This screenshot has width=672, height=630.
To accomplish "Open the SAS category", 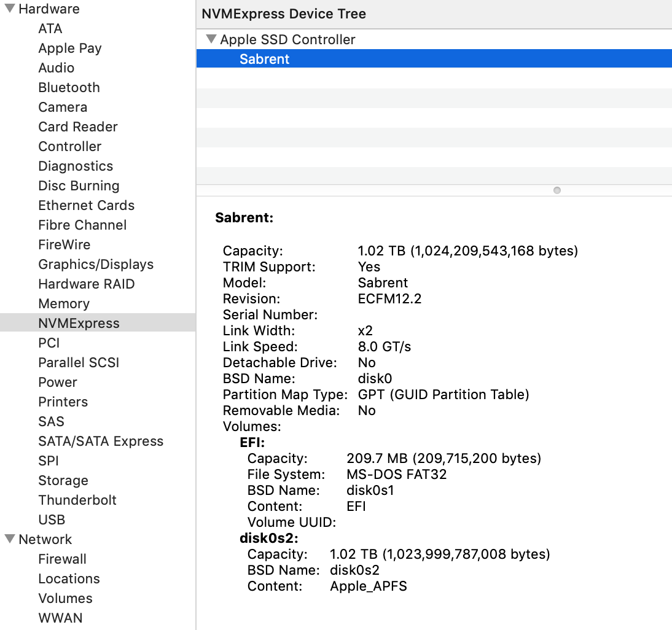I will pos(51,421).
